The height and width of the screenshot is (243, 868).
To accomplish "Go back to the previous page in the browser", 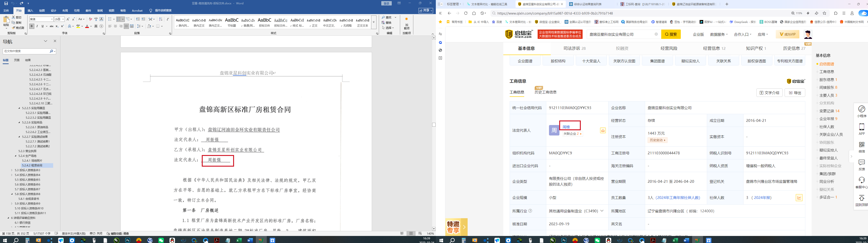I will point(449,13).
